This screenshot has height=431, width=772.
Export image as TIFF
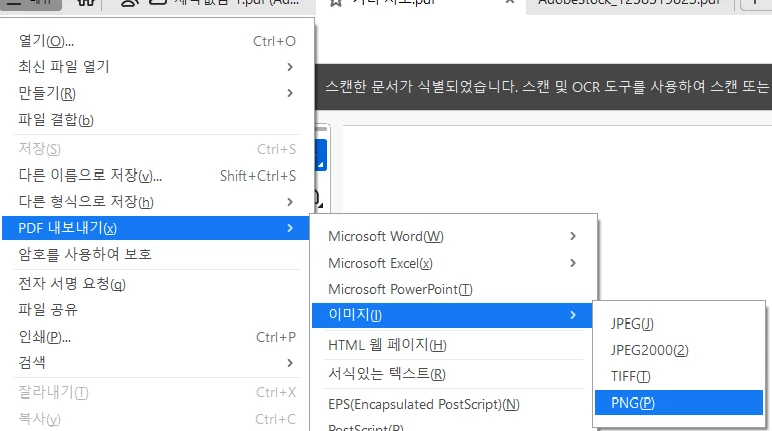pyautogui.click(x=679, y=376)
